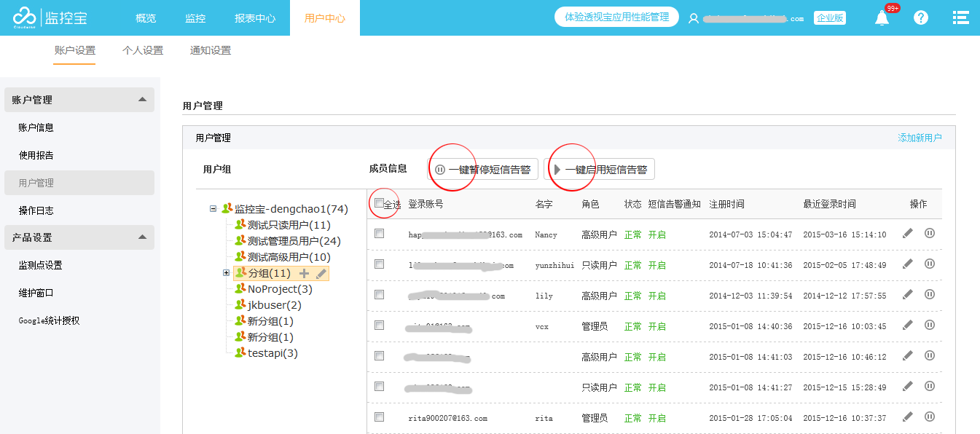Click pause icon in rita's row
This screenshot has height=434, width=980.
click(930, 417)
